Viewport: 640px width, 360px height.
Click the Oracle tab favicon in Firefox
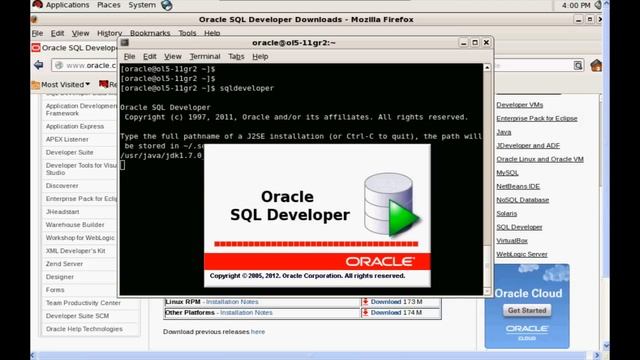tap(36, 48)
